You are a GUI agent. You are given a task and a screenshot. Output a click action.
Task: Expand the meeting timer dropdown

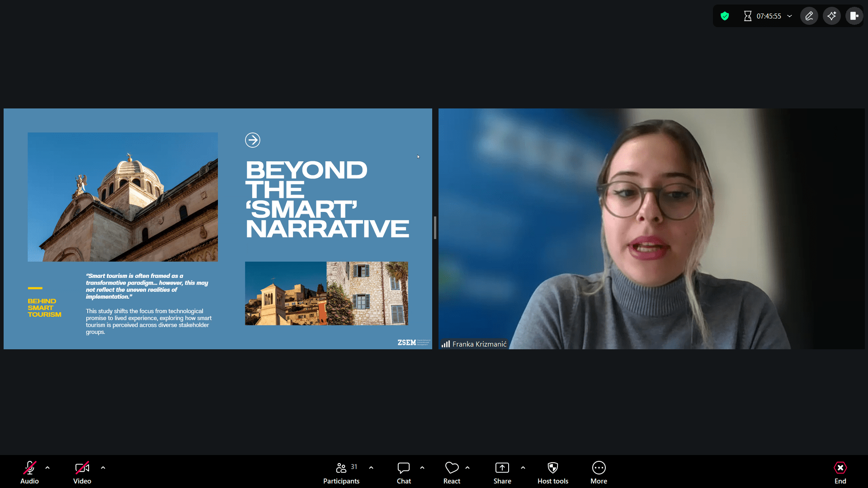(790, 16)
